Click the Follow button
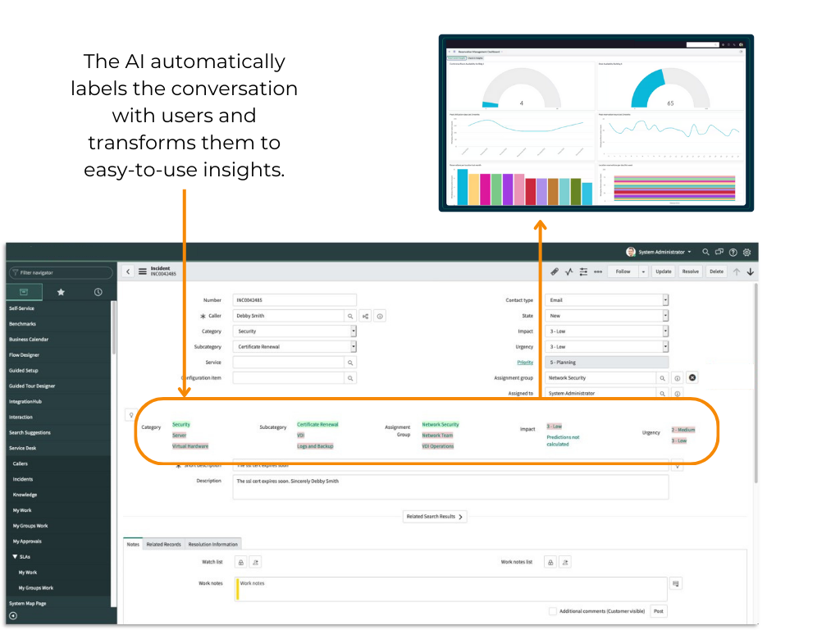The width and height of the screenshot is (840, 630). tap(623, 272)
